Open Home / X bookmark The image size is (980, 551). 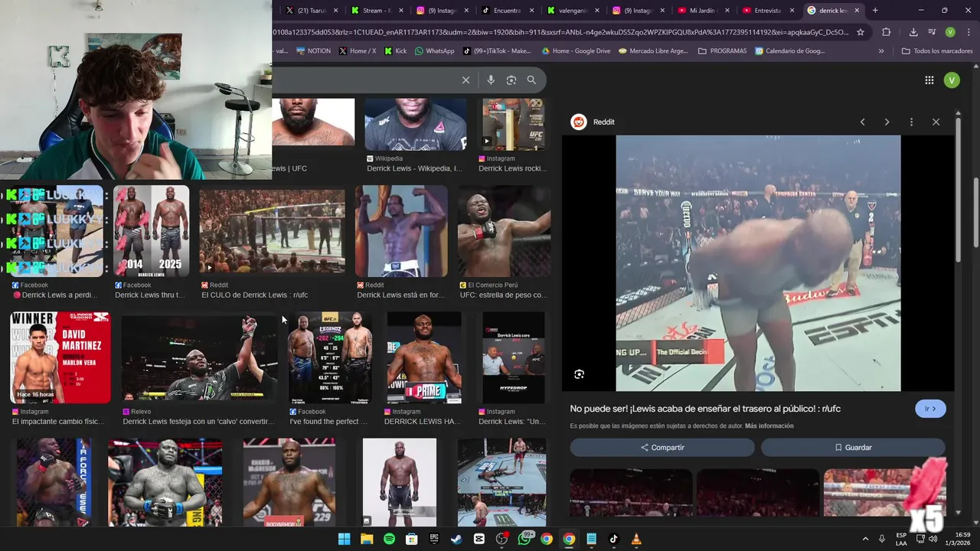(x=357, y=51)
